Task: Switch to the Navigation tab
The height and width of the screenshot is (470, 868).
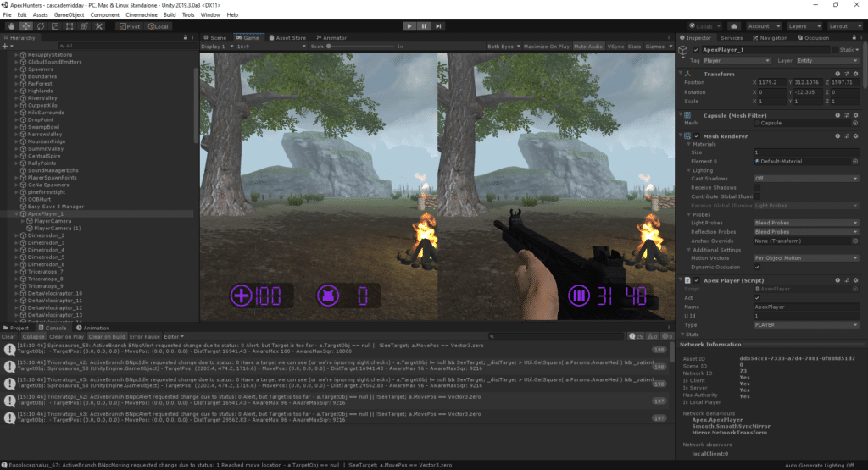Action: (x=770, y=37)
